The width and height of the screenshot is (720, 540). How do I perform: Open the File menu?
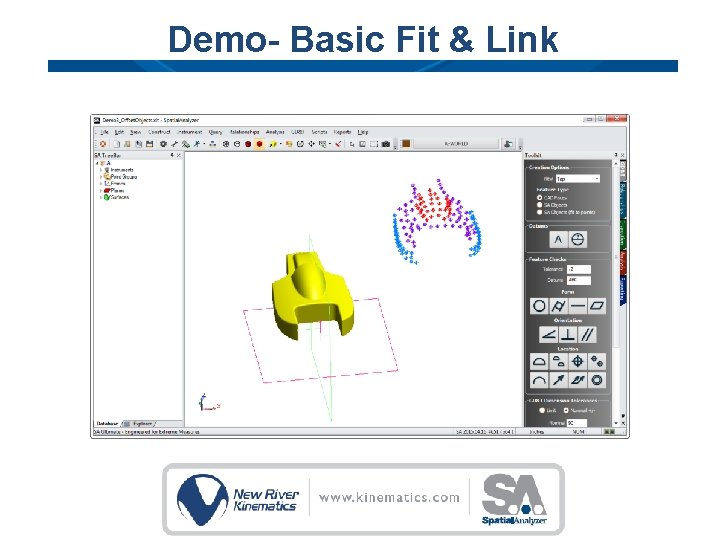click(x=104, y=132)
